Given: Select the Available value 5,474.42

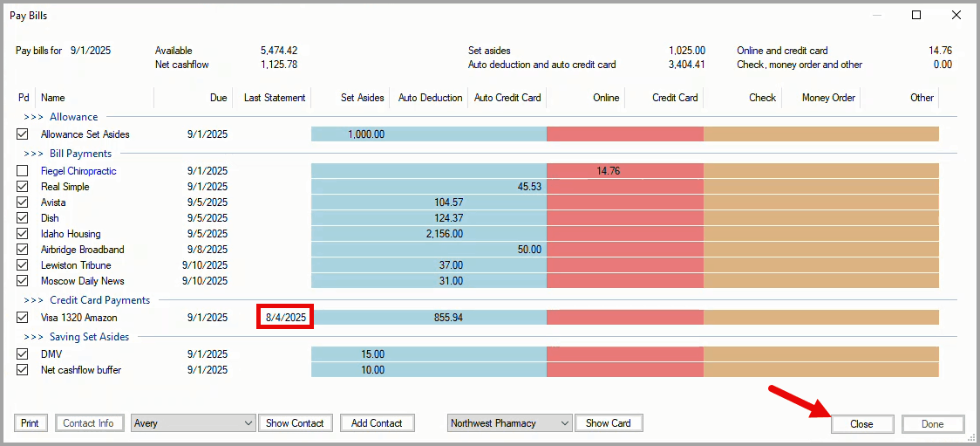Looking at the screenshot, I should (279, 51).
